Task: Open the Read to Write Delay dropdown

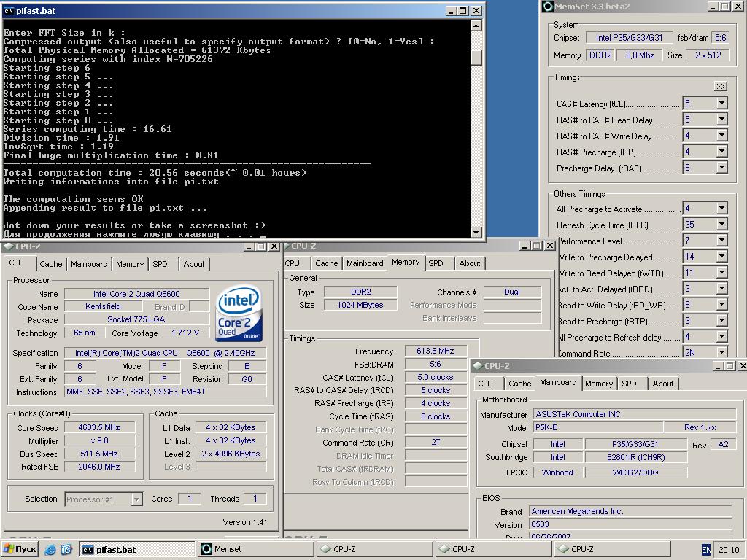Action: (721, 305)
